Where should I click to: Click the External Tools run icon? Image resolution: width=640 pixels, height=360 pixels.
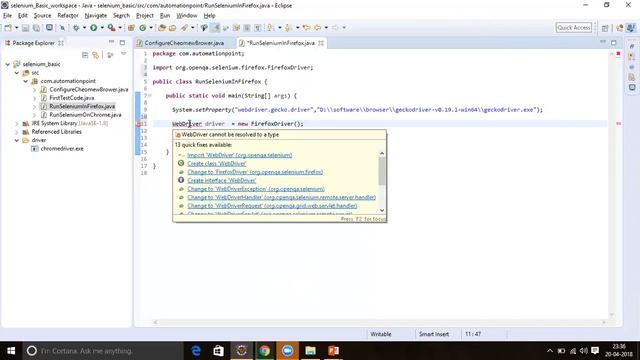[x=111, y=28]
